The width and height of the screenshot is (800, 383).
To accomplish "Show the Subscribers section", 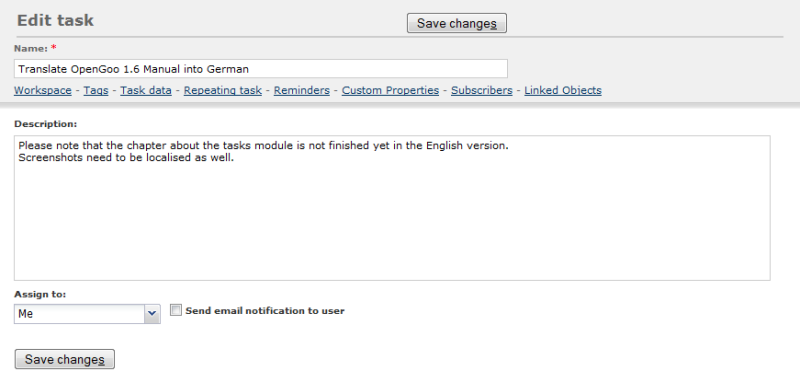I will tap(482, 90).
